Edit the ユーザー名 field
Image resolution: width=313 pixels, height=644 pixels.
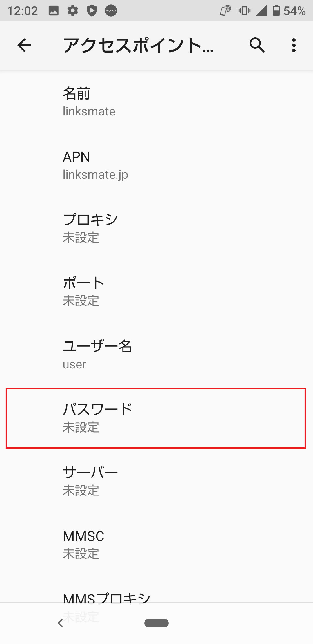click(x=156, y=355)
